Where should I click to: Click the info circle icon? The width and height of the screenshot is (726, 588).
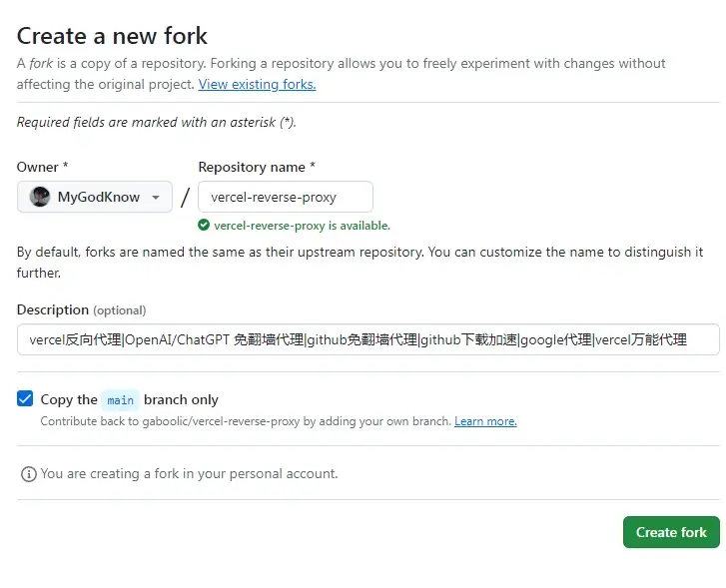coord(29,474)
